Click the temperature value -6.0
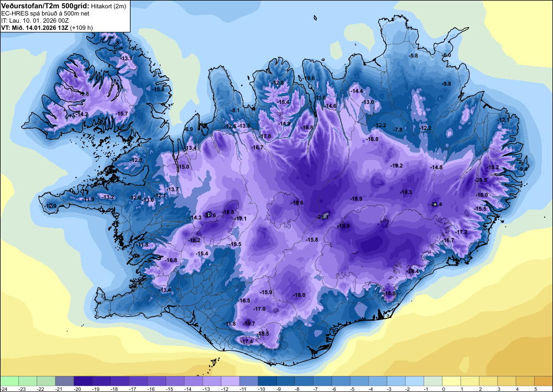 click(446, 55)
